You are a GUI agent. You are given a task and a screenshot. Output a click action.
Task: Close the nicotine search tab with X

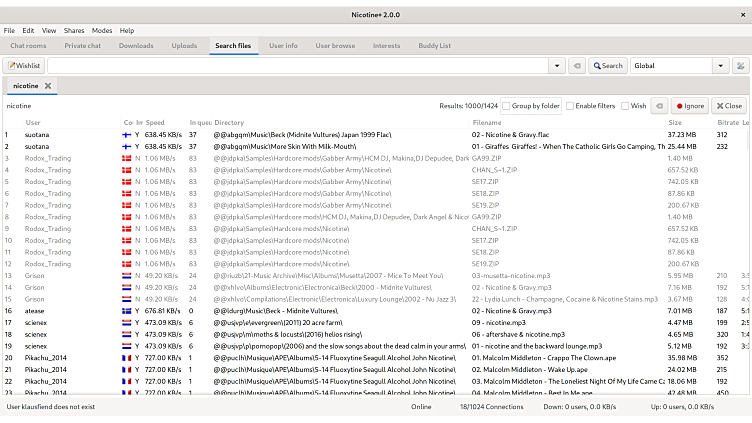47,86
